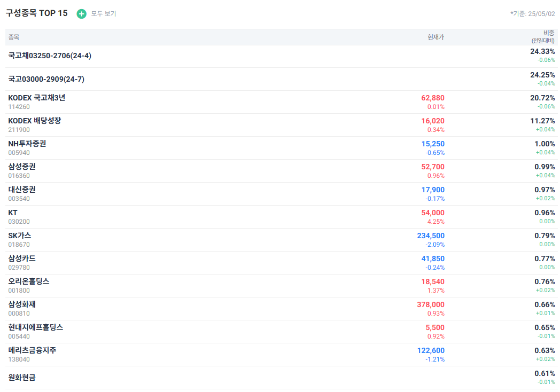Click stock code 211900
560x392 pixels.
pyautogui.click(x=19, y=130)
